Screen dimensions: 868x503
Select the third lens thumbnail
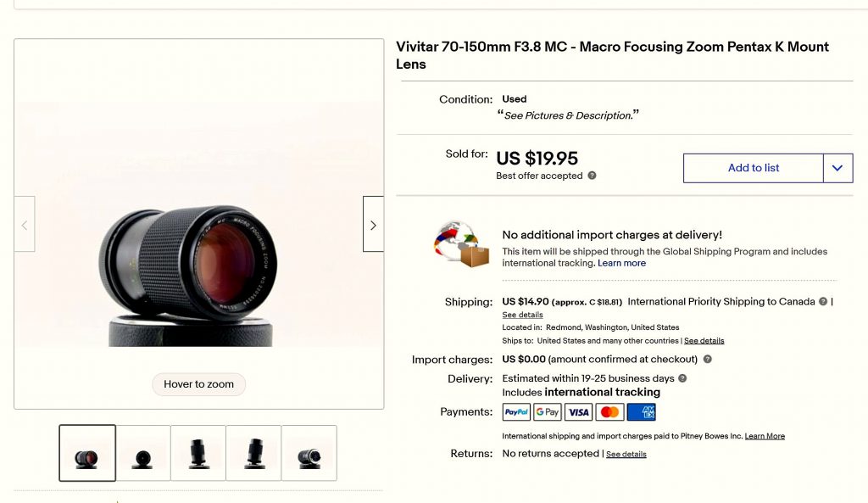coord(198,453)
